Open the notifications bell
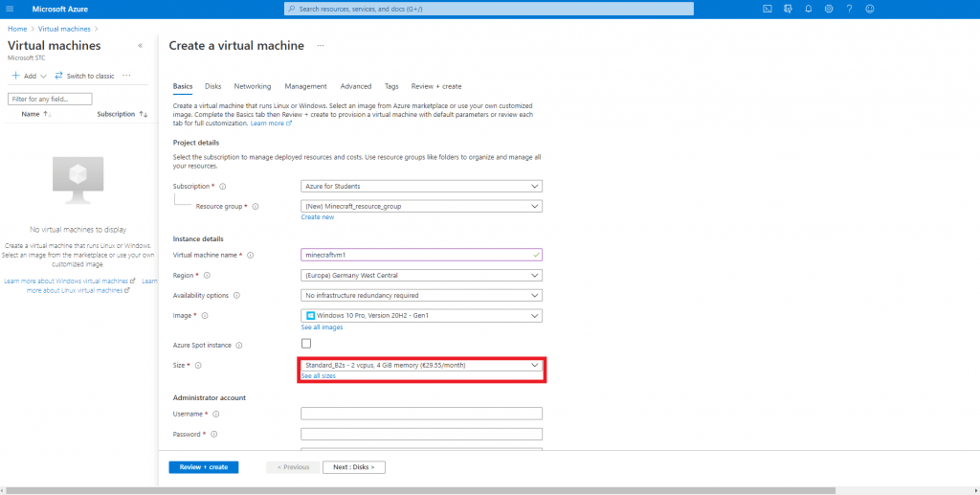The image size is (980, 495). [x=809, y=9]
